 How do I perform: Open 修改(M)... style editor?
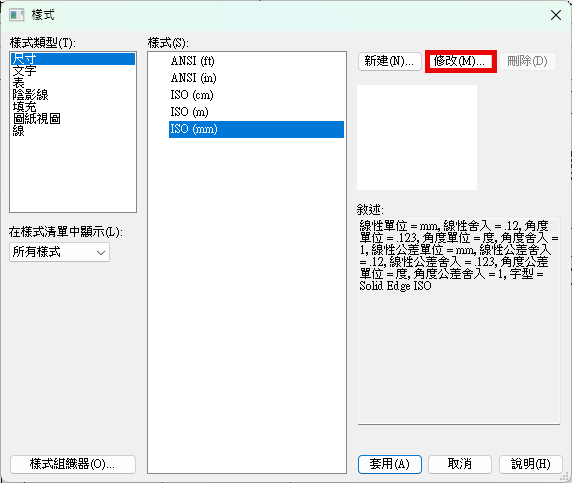tap(460, 61)
